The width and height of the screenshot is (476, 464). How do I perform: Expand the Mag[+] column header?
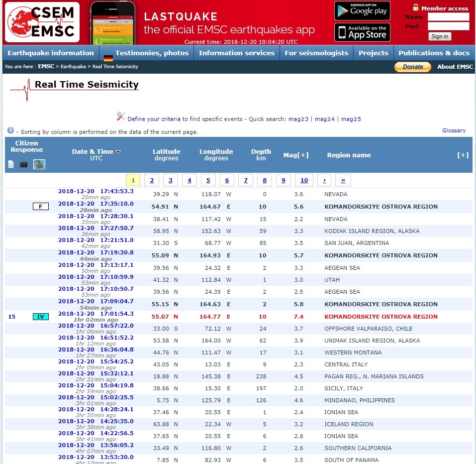(296, 155)
